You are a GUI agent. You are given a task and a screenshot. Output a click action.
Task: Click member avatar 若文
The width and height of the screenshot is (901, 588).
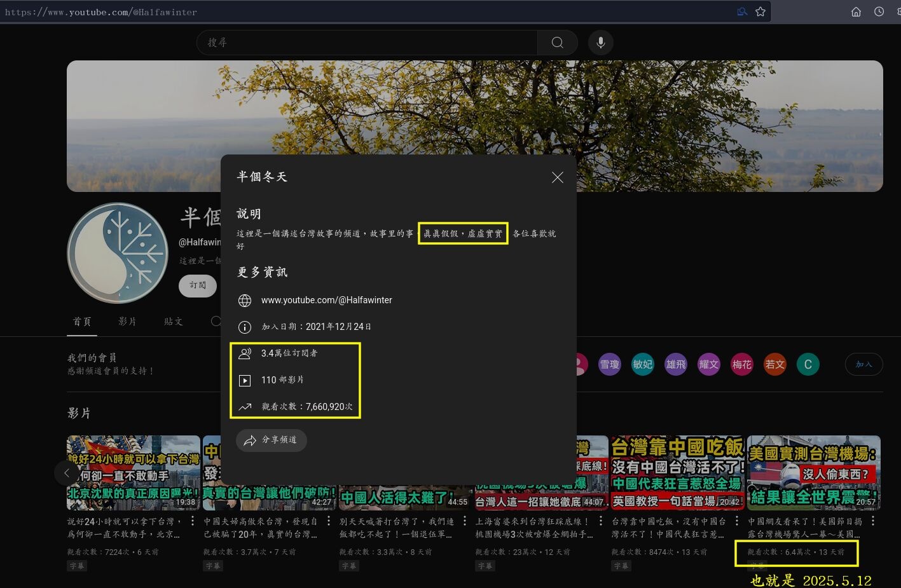775,364
